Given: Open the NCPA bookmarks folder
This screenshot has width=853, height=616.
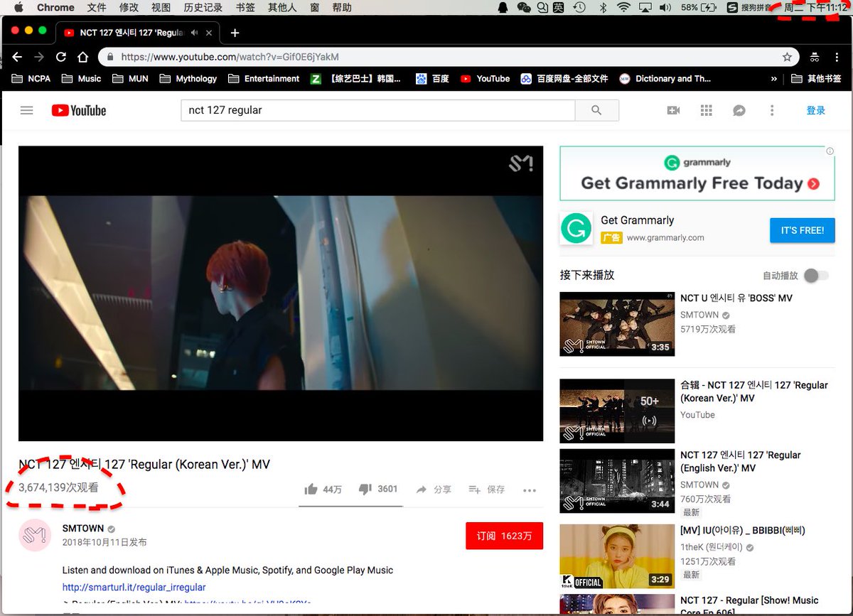Looking at the screenshot, I should 31,79.
